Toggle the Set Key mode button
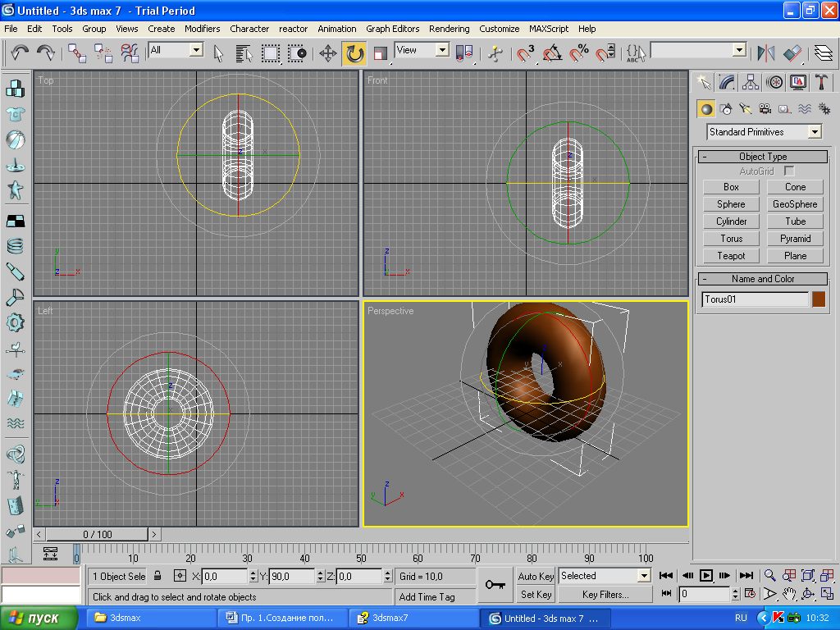 tap(535, 595)
